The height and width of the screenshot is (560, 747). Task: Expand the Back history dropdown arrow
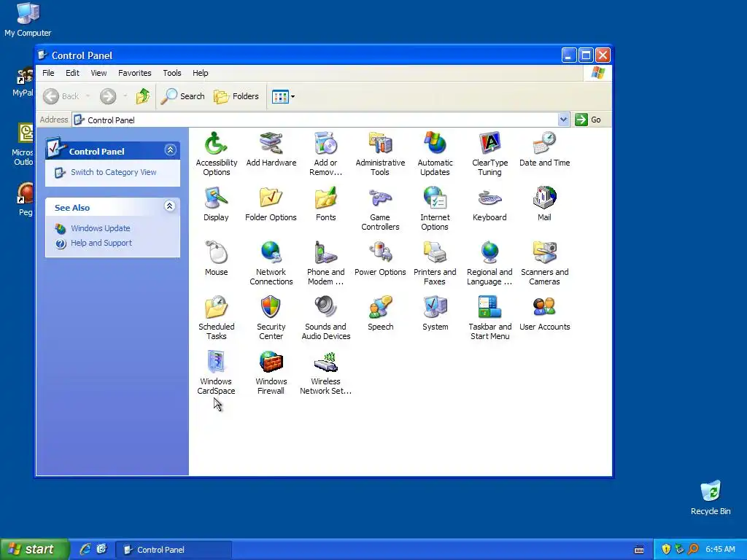[x=88, y=96]
